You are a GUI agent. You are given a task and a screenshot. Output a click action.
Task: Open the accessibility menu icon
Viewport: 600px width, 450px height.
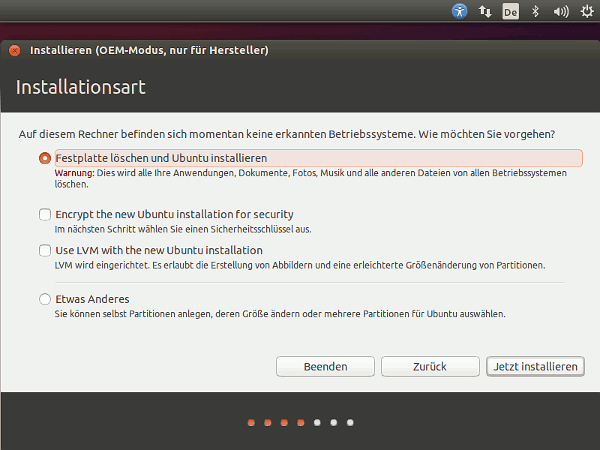click(459, 11)
